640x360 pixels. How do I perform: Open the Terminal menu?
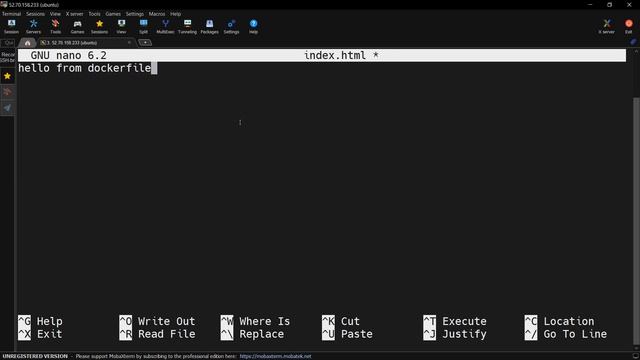point(11,14)
